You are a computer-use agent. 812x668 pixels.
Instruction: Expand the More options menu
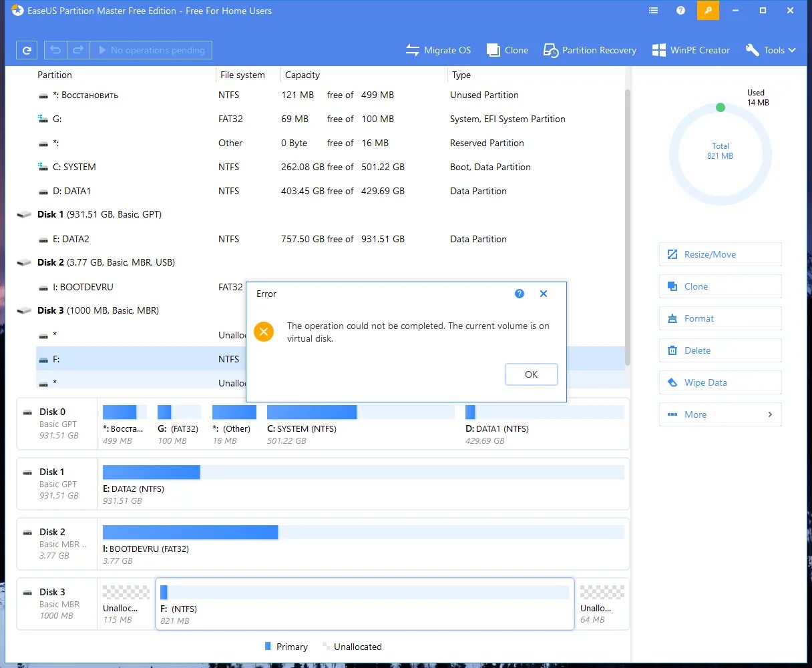pos(720,414)
